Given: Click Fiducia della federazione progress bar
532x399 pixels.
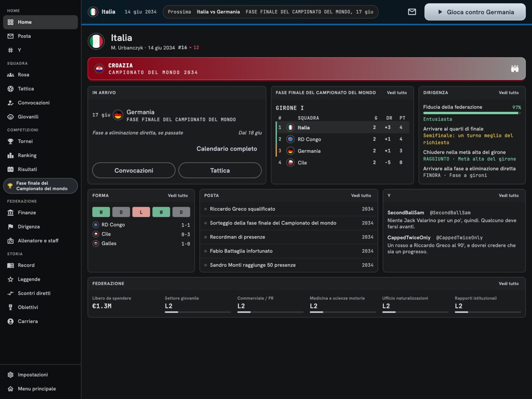Looking at the screenshot, I should (472, 113).
